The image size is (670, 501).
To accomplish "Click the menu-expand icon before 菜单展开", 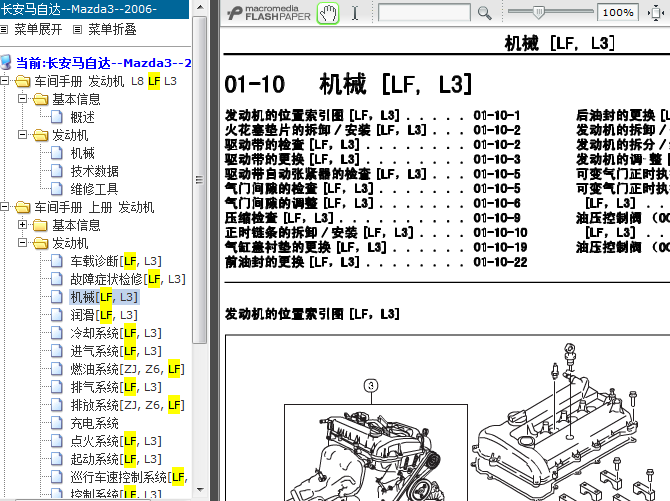I will (4, 29).
